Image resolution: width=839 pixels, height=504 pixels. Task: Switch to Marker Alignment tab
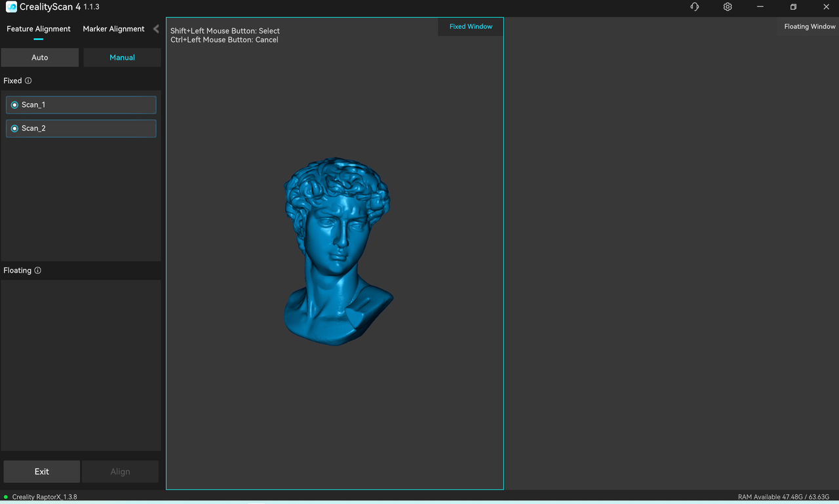[x=113, y=29]
